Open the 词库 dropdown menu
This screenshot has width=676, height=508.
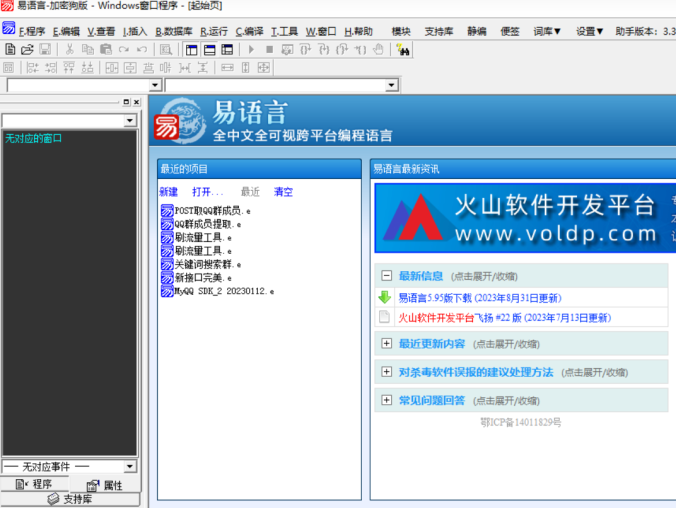[547, 31]
